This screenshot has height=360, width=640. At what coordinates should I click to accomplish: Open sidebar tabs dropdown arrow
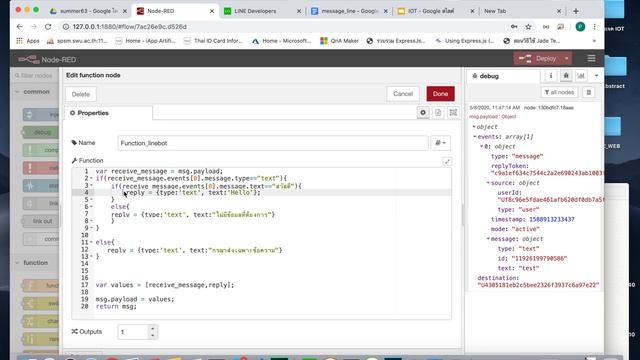pyautogui.click(x=596, y=76)
